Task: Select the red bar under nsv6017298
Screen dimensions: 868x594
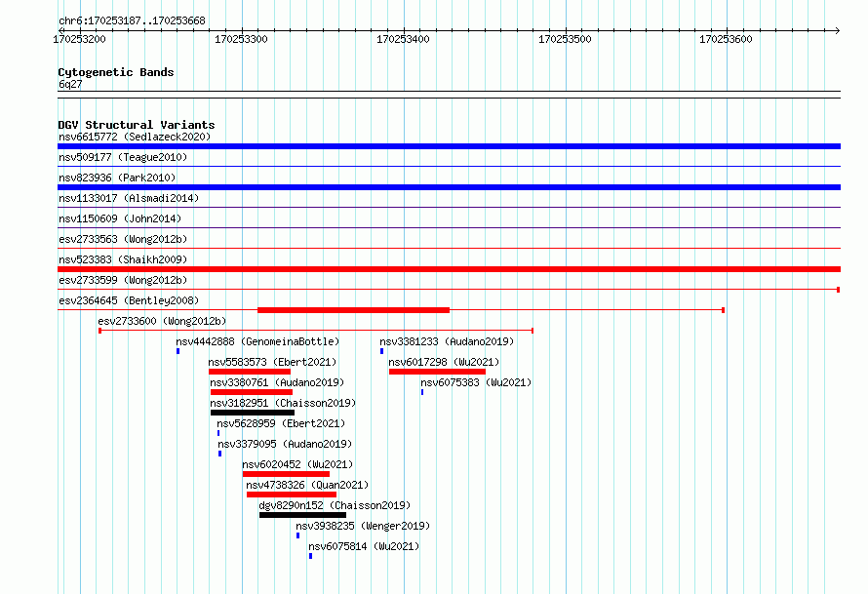Action: point(437,372)
